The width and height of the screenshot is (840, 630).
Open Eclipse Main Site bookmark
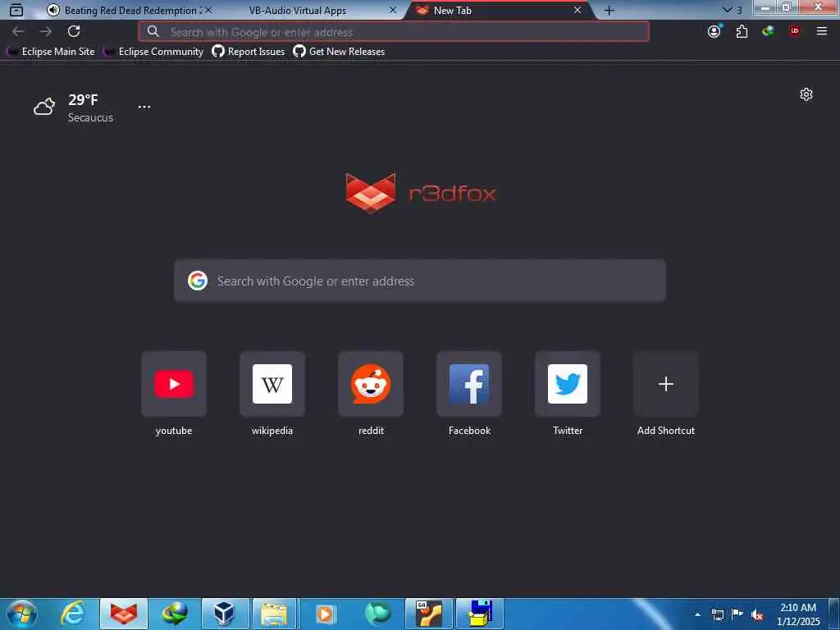click(x=50, y=52)
